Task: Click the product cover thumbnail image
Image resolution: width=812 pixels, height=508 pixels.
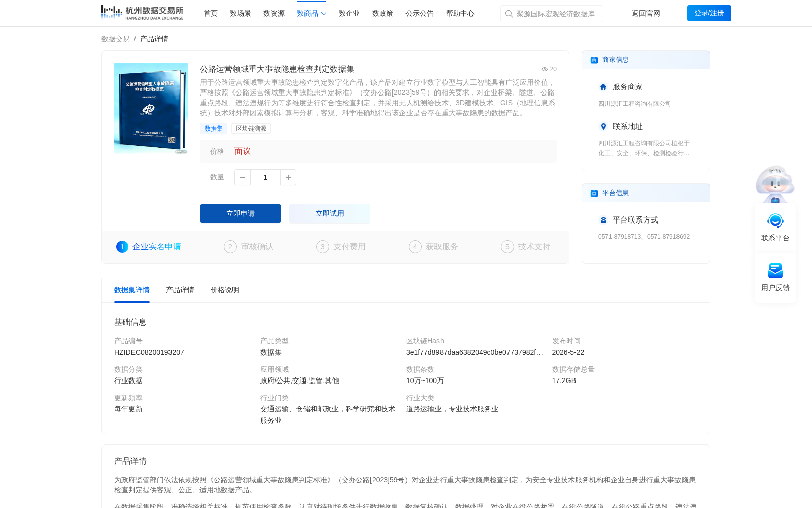Action: click(151, 108)
